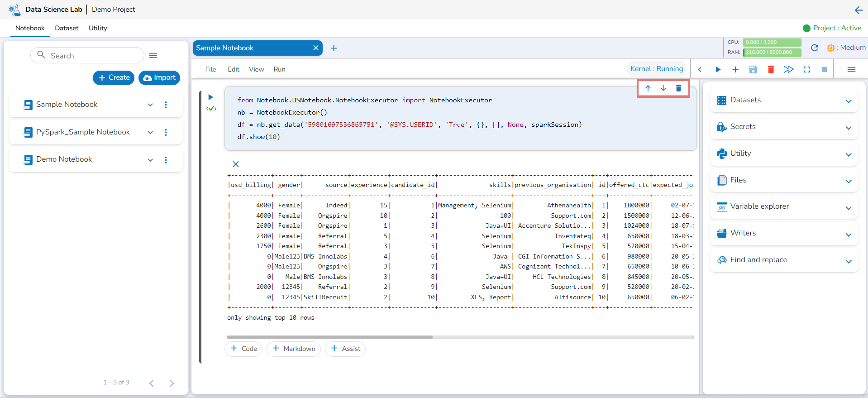The image size is (868, 398).
Task: Move the code cell down
Action: click(x=663, y=88)
